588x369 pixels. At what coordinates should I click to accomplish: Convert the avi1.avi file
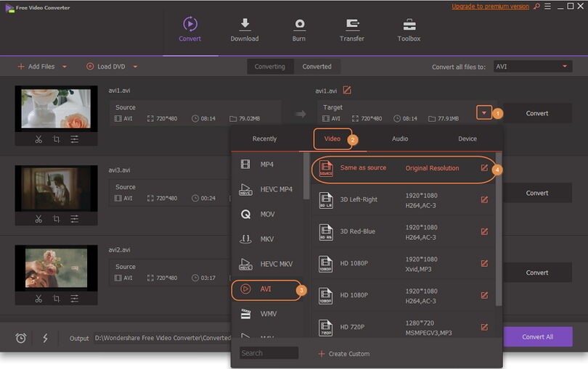pos(537,113)
